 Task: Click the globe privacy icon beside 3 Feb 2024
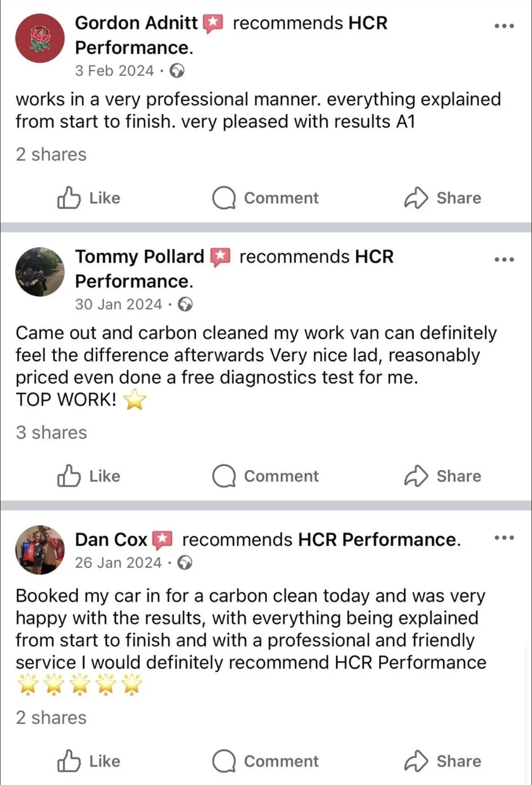click(177, 71)
